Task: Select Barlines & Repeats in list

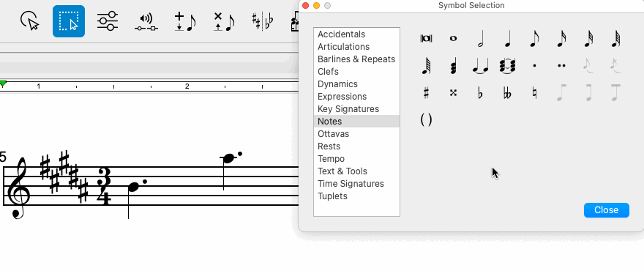Action: pos(356,59)
